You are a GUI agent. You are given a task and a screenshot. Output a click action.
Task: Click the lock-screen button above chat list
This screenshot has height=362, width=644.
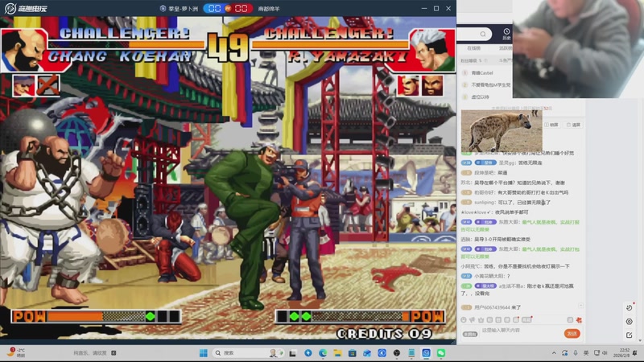tap(551, 125)
